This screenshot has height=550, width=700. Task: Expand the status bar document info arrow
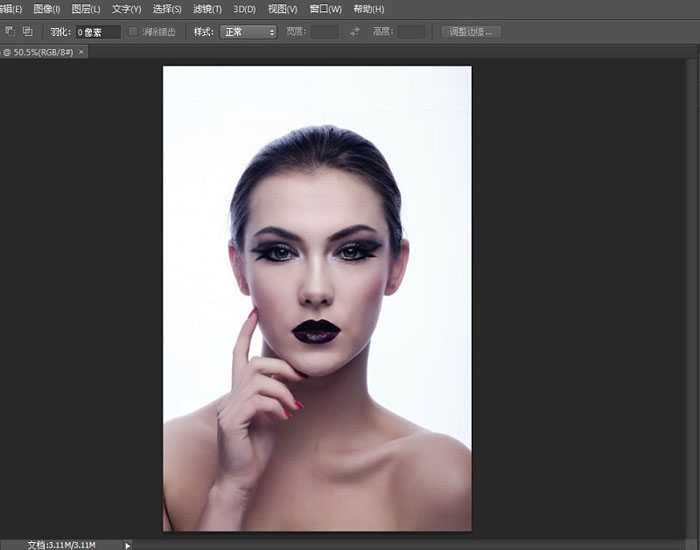click(x=127, y=545)
